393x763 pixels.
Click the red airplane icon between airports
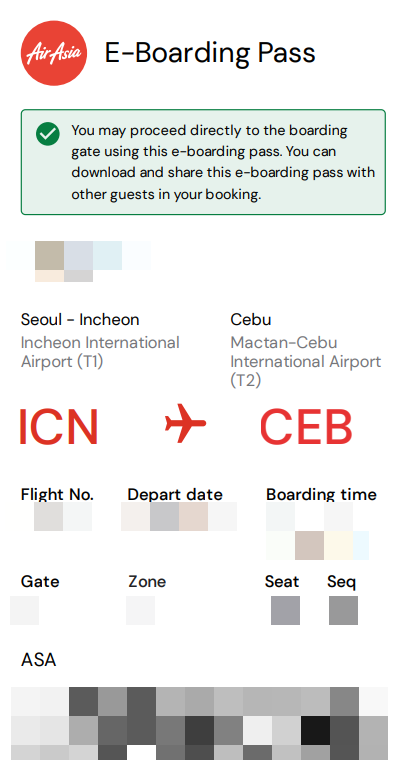pos(185,423)
